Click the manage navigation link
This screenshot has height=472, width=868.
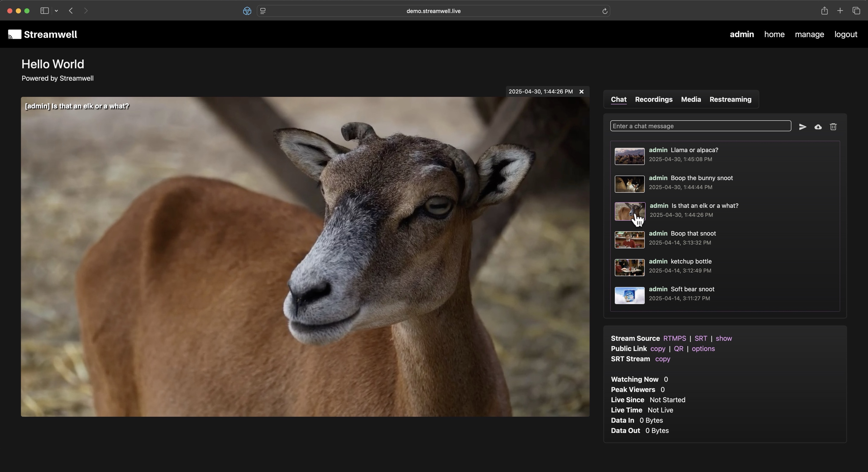coord(809,34)
